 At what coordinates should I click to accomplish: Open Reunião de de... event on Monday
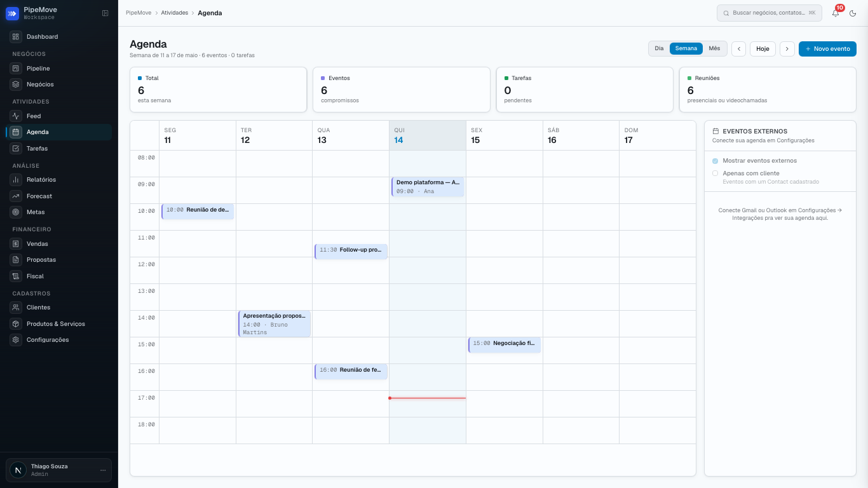[198, 212]
